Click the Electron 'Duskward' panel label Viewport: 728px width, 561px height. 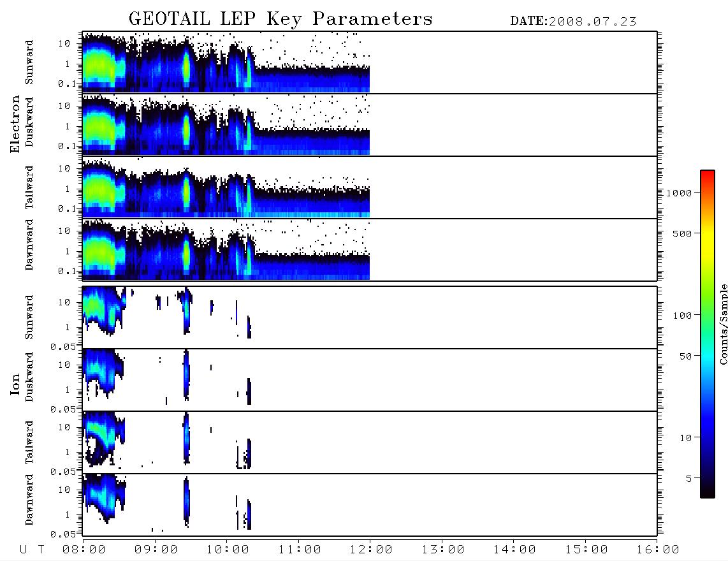[29, 122]
